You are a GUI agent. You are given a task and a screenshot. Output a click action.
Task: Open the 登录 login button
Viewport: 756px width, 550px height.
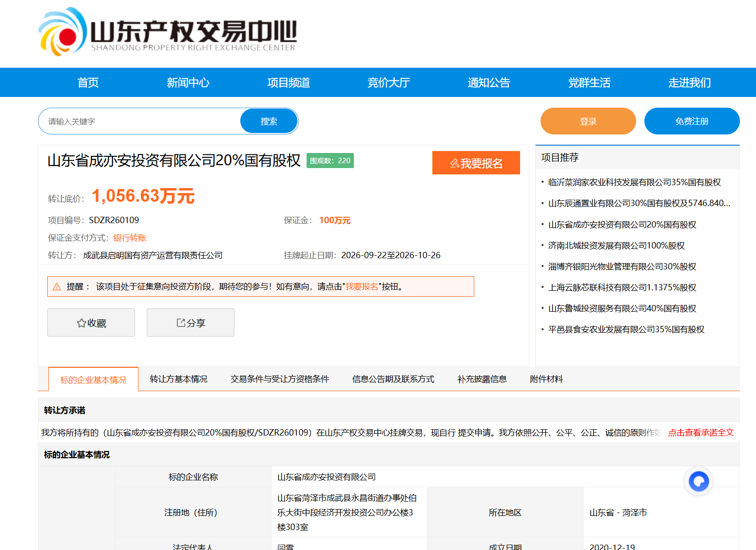[588, 121]
